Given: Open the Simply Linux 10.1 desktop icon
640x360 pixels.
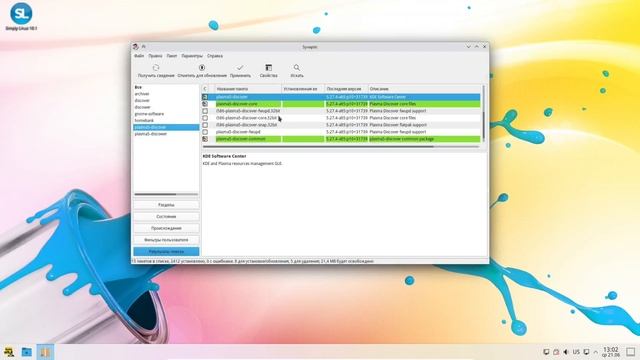Looking at the screenshot, I should (21, 16).
